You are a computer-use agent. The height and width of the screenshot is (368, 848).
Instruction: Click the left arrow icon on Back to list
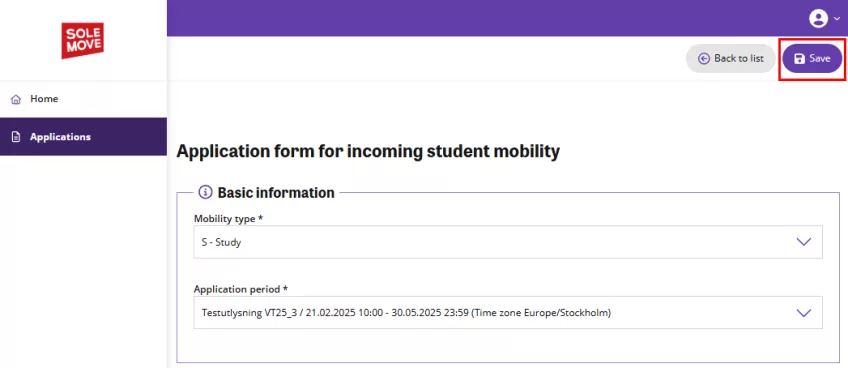tap(704, 58)
